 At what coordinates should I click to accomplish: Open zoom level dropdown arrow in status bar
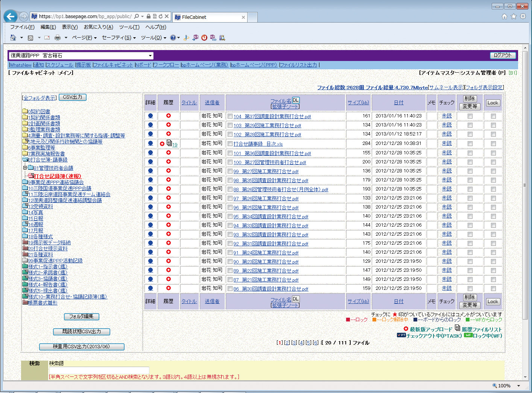point(518,385)
